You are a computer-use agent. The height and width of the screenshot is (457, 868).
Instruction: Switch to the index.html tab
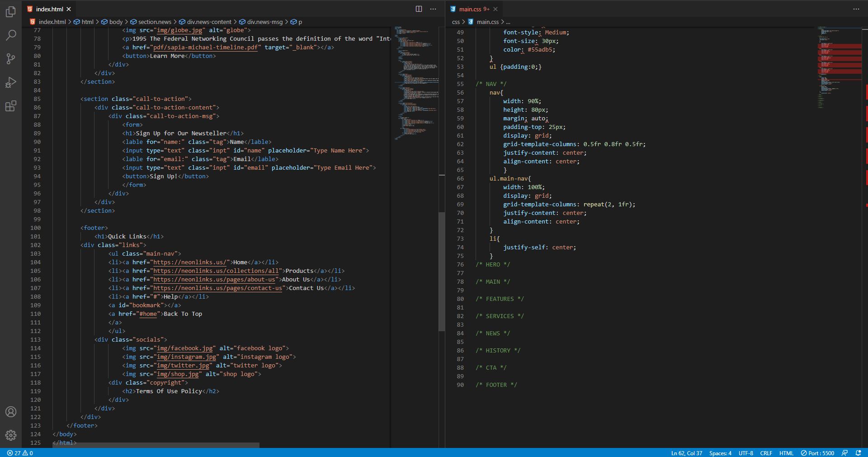pos(49,9)
